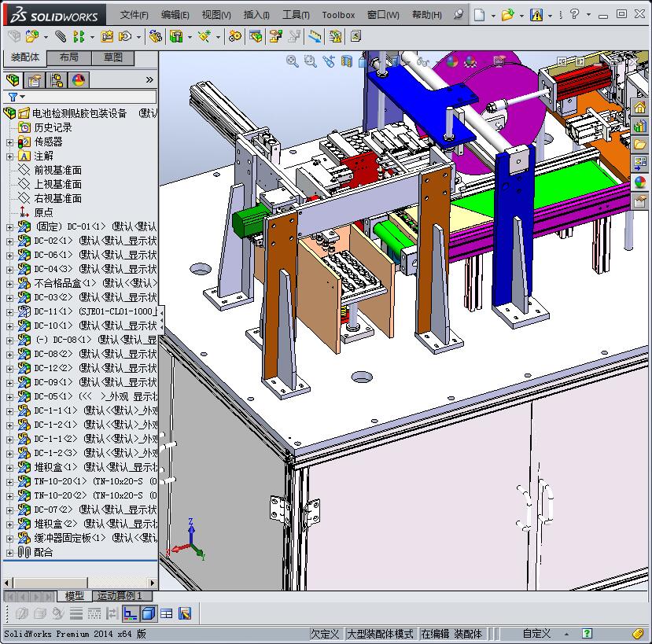
Task: Select 历史记录 in the tree
Action: point(53,127)
